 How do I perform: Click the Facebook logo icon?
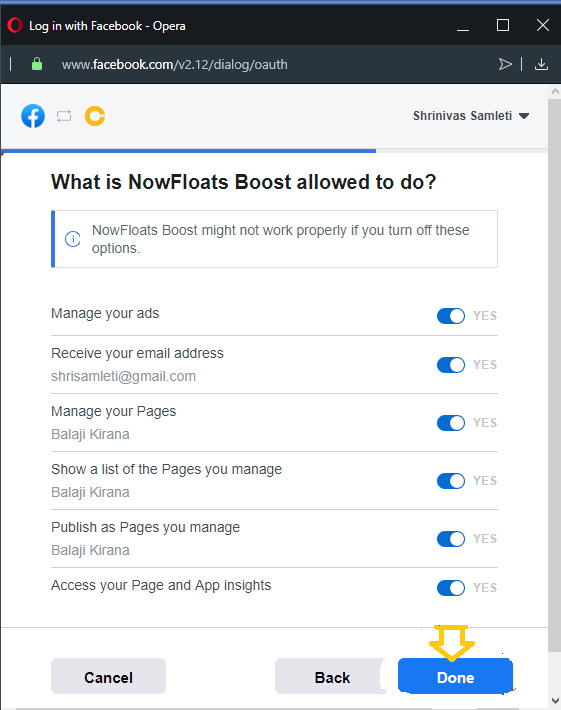33,116
